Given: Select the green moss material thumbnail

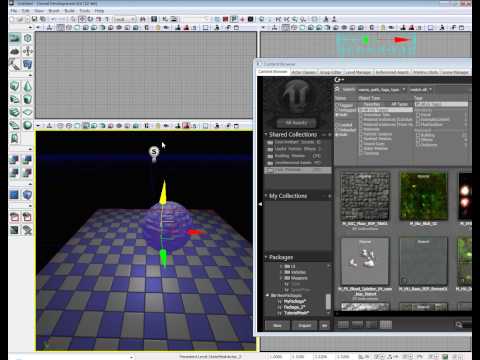Looking at the screenshot, I should pyautogui.click(x=423, y=196).
